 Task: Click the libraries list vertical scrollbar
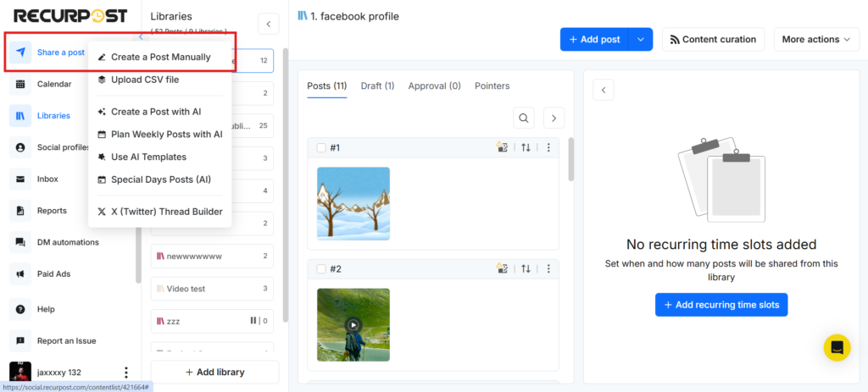(x=286, y=185)
